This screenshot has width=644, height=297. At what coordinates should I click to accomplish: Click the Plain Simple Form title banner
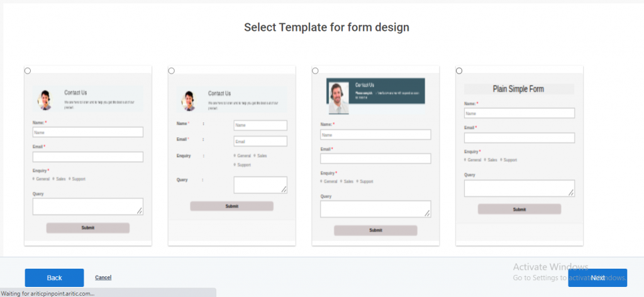coord(519,89)
